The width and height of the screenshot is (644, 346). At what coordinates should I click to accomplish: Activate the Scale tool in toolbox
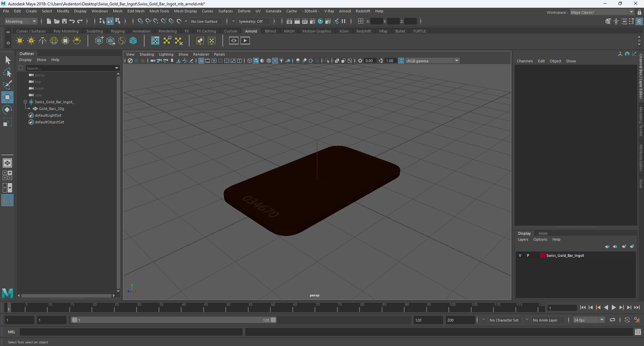coord(7,122)
